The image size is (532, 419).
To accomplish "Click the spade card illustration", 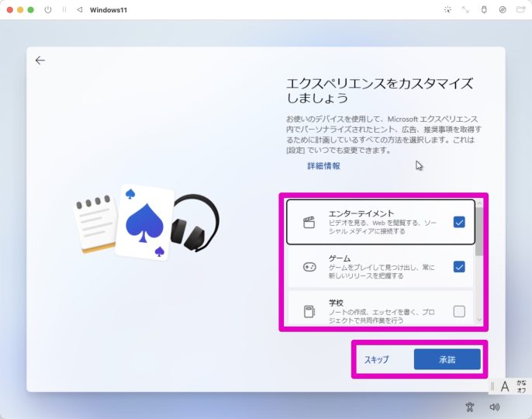I will tap(144, 223).
